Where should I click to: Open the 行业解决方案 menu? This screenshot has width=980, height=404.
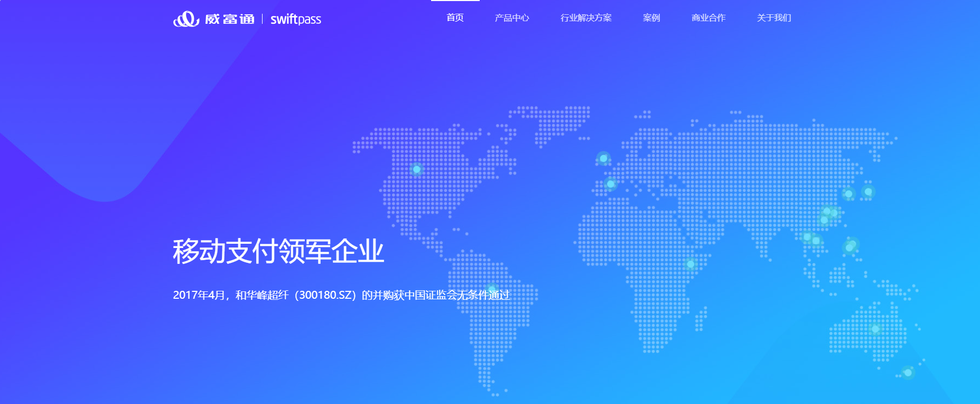click(x=586, y=18)
